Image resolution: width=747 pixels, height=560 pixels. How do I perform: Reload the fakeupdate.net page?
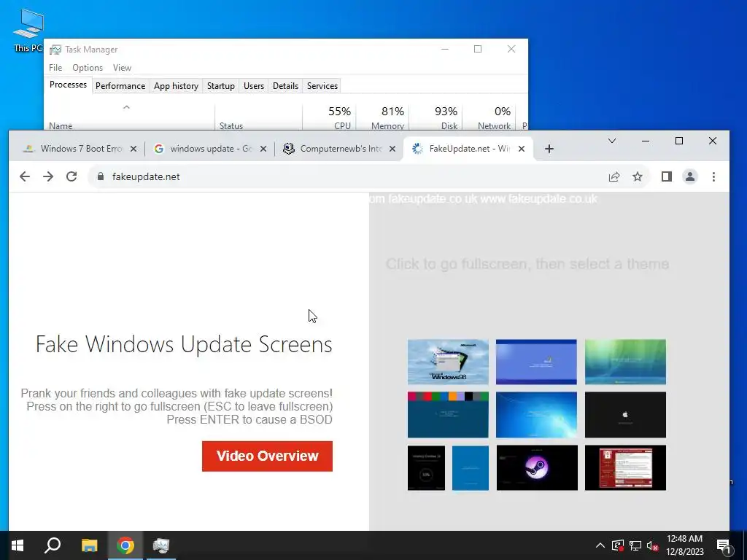(x=71, y=176)
